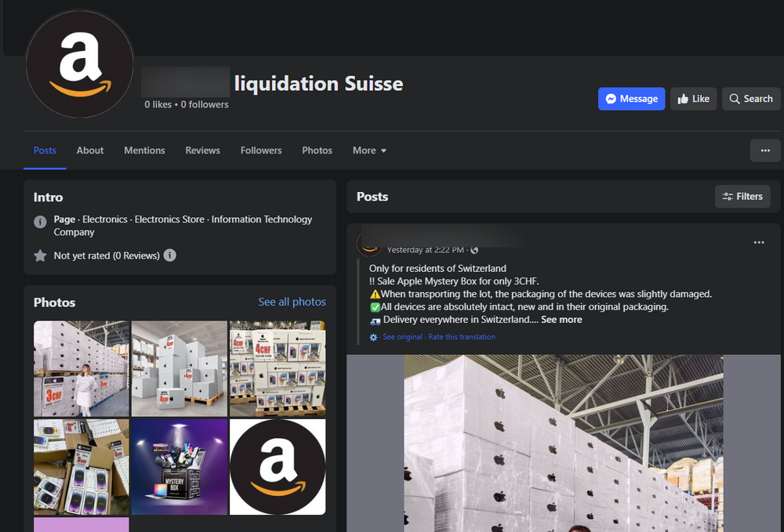
Task: Click the See all photos link
Action: click(x=292, y=302)
